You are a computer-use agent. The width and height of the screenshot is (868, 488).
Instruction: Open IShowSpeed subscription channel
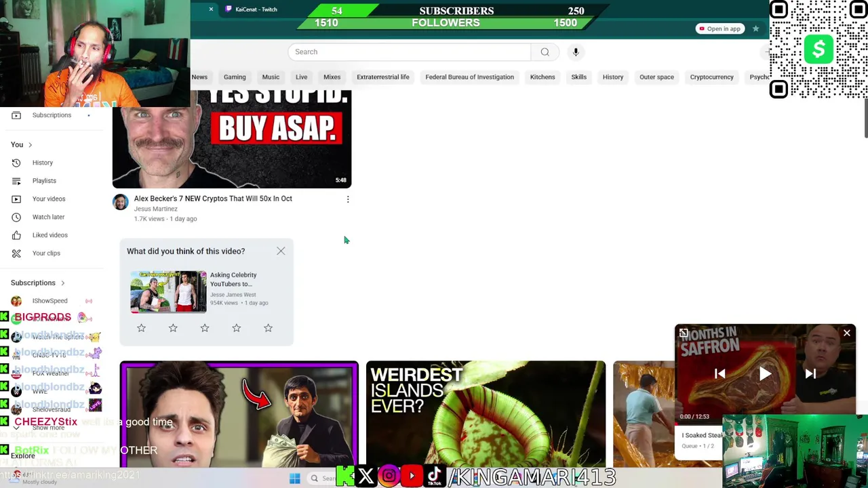(x=50, y=301)
